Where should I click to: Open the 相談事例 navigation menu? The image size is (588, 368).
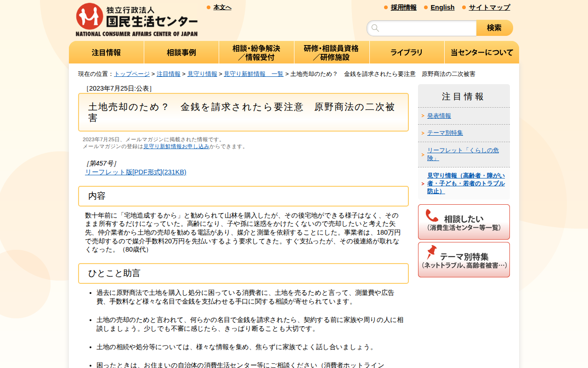click(181, 52)
